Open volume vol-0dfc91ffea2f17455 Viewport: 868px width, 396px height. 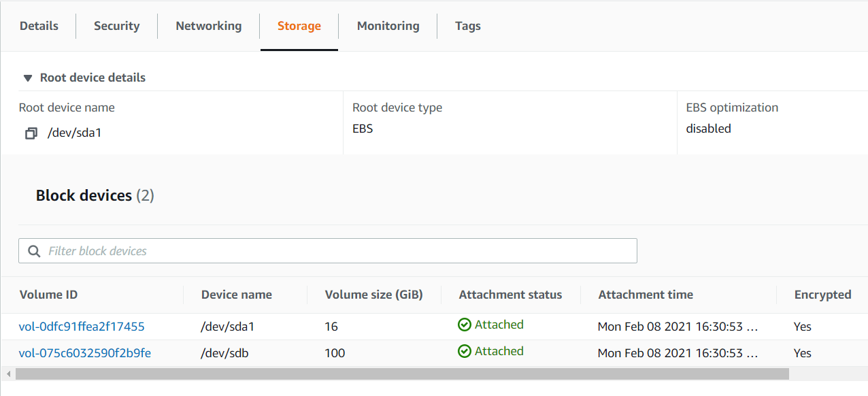(82, 327)
